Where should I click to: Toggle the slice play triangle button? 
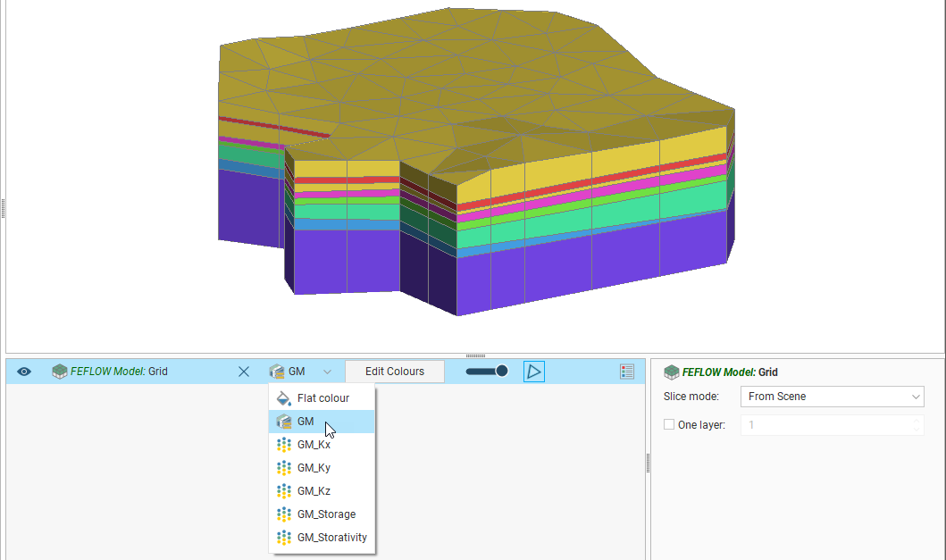point(533,372)
